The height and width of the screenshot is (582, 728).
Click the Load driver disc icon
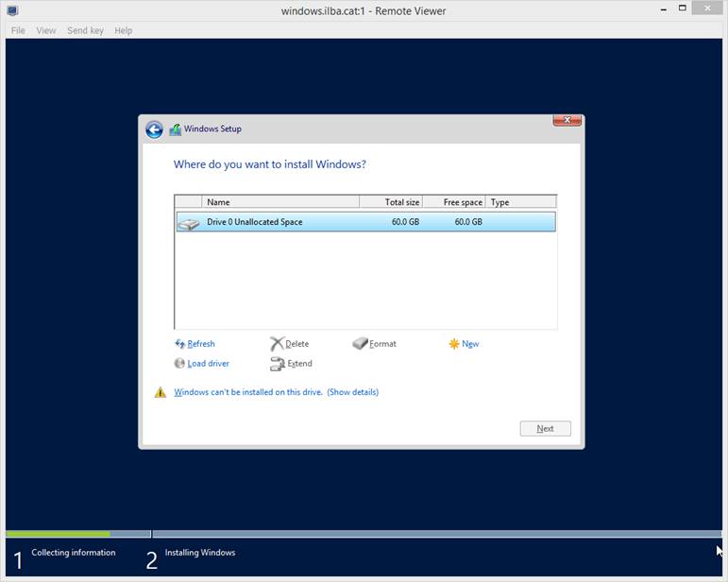[x=179, y=363]
